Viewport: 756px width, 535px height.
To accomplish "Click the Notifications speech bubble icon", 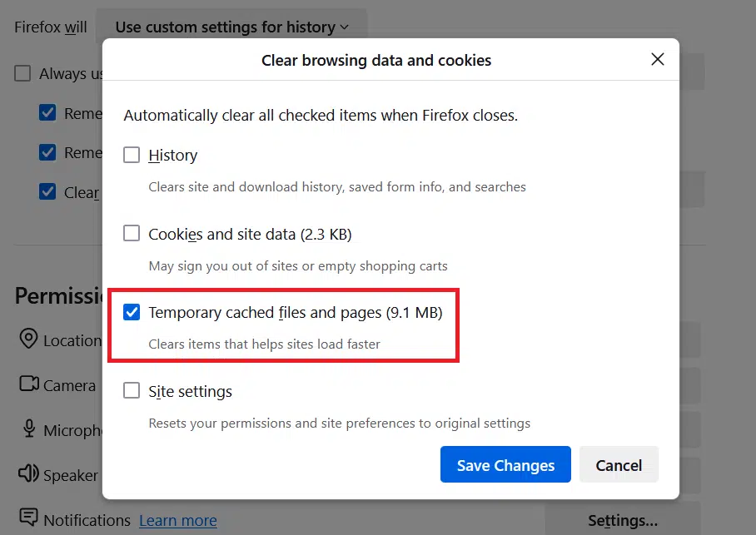I will pos(29,519).
